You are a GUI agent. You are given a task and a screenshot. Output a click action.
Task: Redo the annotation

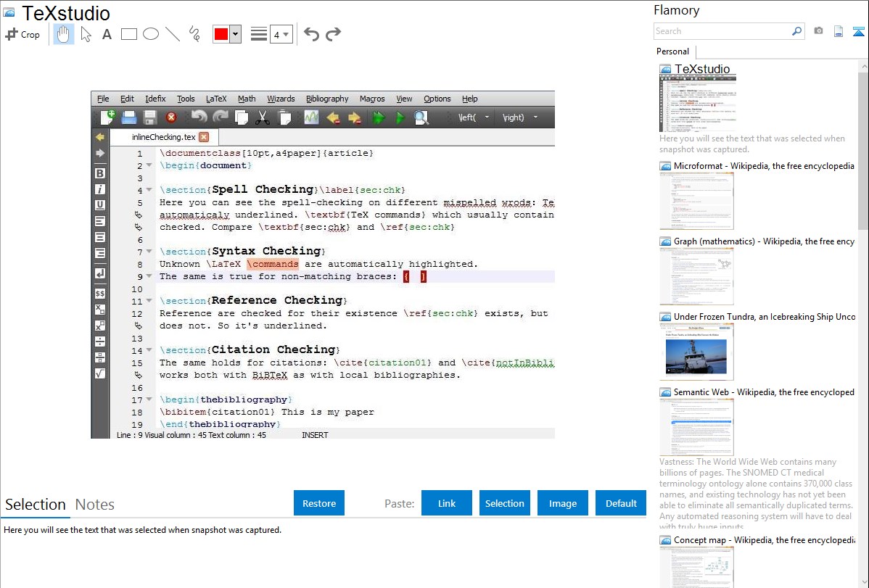(x=333, y=34)
